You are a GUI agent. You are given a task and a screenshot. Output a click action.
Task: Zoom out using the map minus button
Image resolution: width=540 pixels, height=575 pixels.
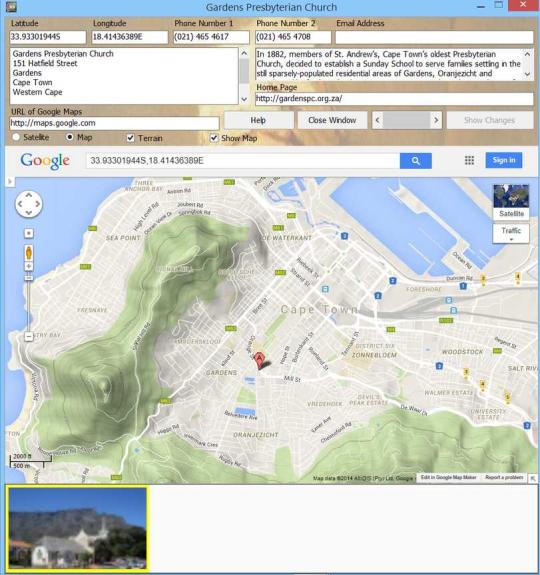[29, 337]
